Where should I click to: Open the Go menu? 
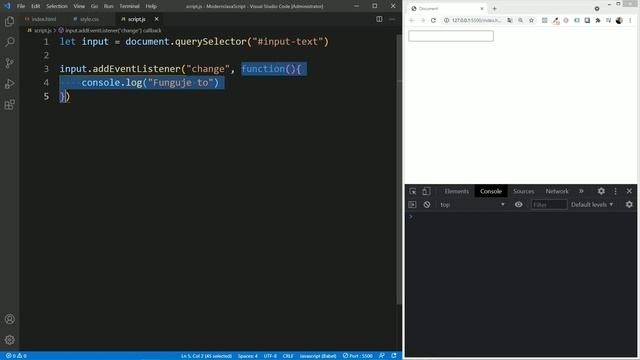(94, 6)
